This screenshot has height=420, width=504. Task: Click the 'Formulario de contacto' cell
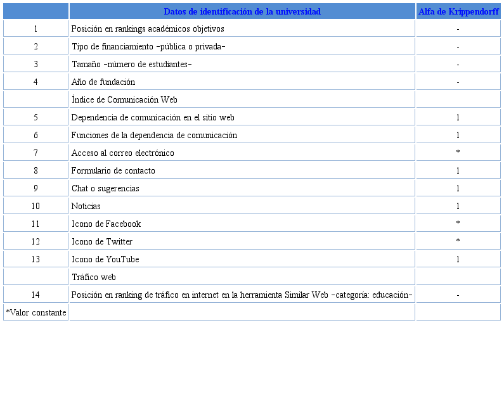(x=113, y=171)
